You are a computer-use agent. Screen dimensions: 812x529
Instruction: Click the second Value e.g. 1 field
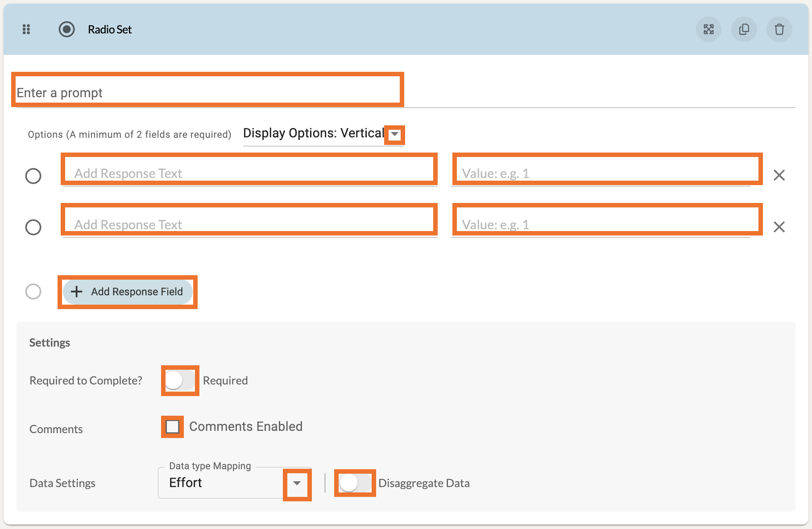click(x=607, y=224)
